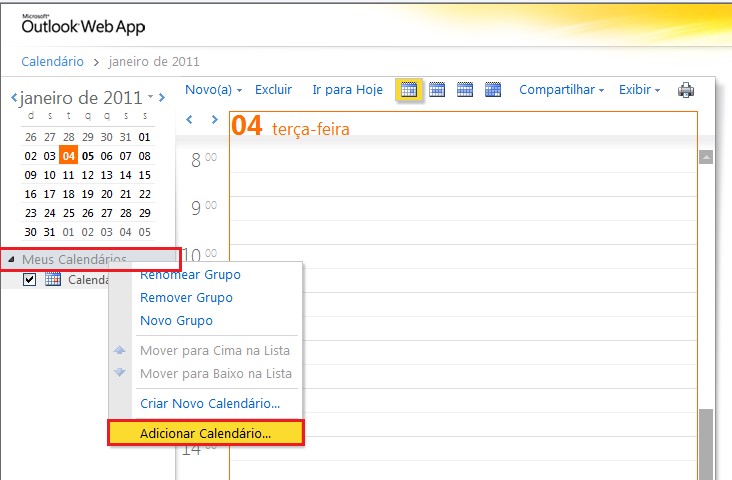Select Novo Grupo in context menu

point(176,321)
